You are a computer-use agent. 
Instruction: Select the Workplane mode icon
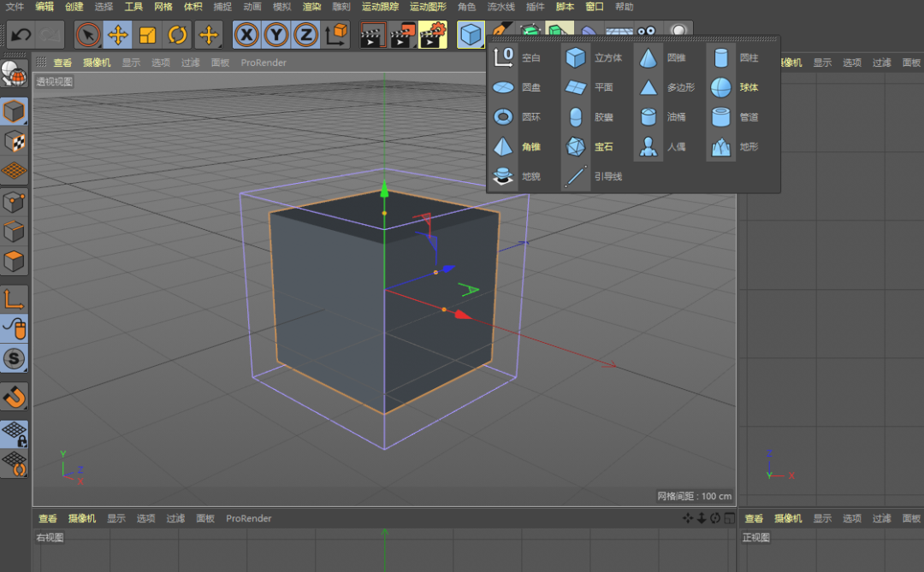15,171
